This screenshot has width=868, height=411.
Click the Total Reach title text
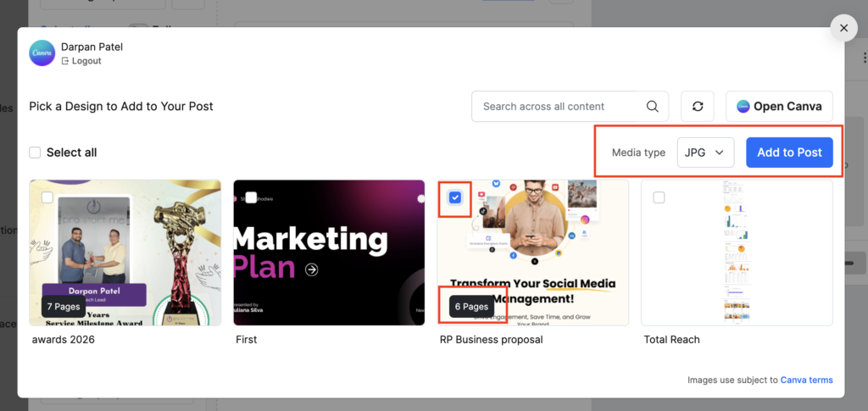pos(671,340)
